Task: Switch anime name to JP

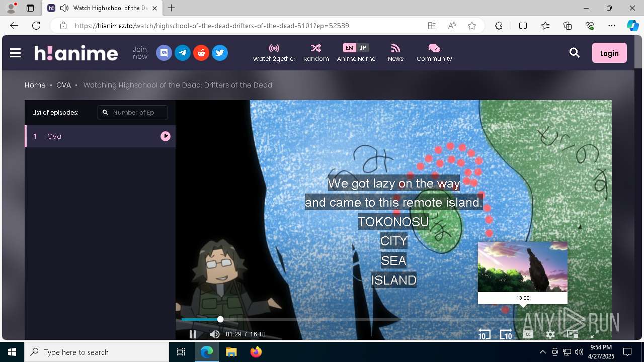Action: click(363, 48)
